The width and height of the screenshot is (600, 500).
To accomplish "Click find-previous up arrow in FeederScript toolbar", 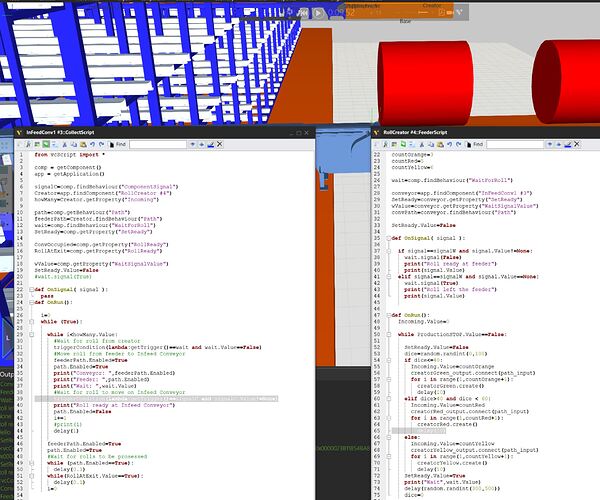I will (x=559, y=144).
